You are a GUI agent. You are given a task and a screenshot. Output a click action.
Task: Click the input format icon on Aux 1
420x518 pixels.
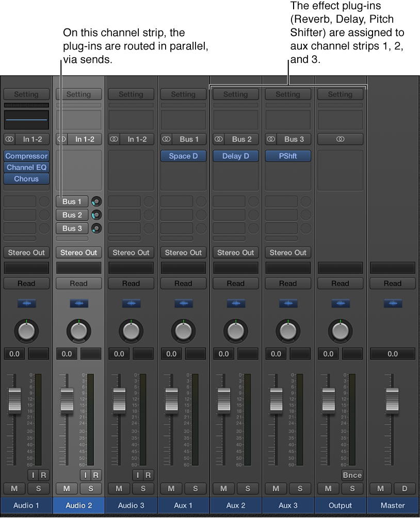click(x=166, y=139)
